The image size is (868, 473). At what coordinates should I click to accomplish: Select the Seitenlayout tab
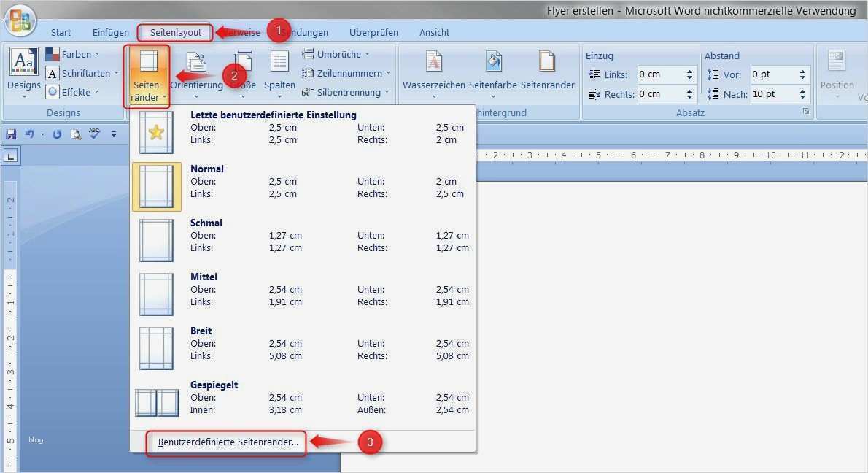[176, 33]
